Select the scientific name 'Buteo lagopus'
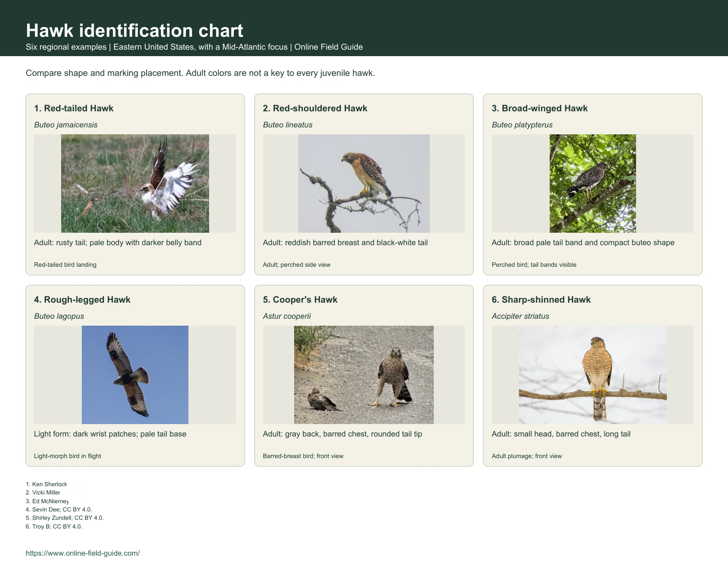 click(59, 316)
